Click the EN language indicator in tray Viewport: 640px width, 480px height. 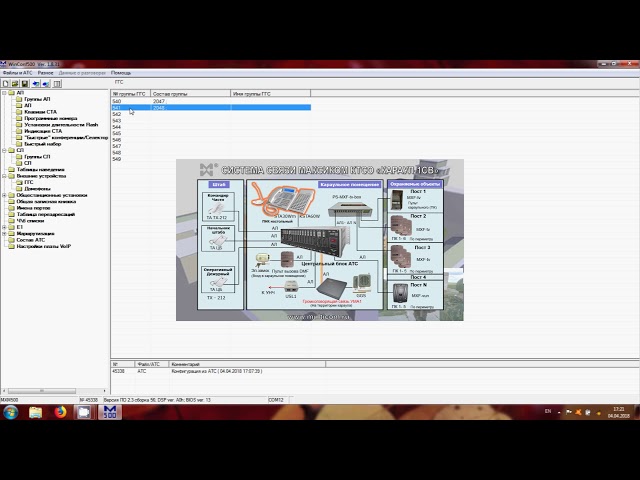click(548, 411)
